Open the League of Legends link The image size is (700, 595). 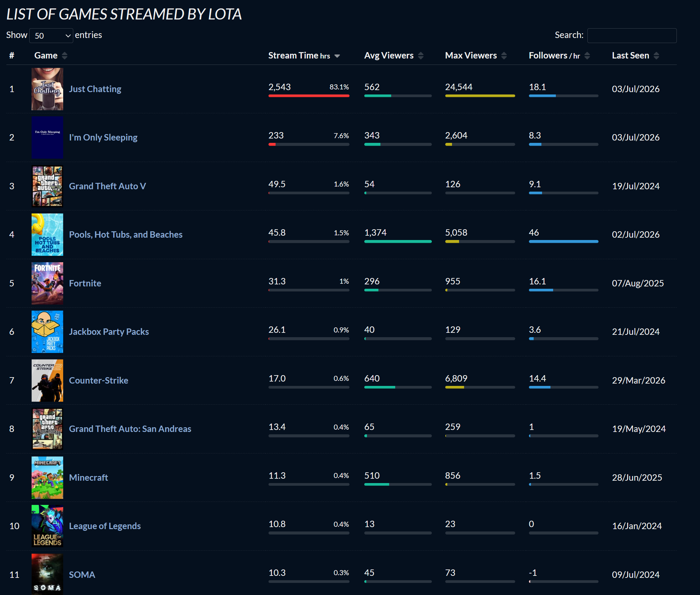[105, 526]
